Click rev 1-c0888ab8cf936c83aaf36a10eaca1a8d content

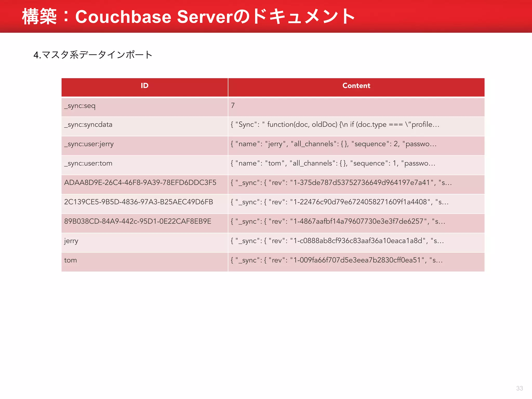[x=356, y=243]
